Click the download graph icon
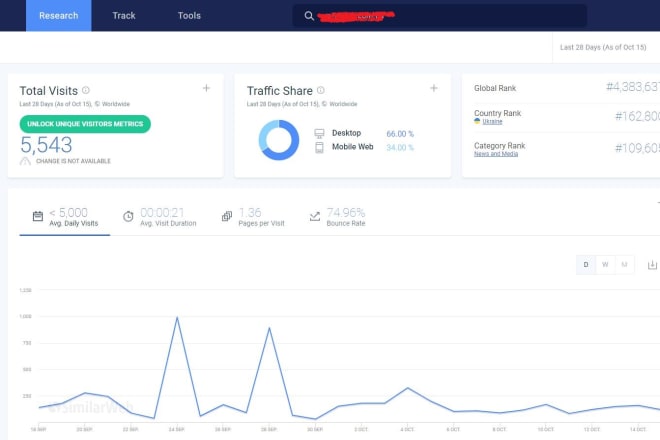This screenshot has width=660, height=440. (x=652, y=265)
